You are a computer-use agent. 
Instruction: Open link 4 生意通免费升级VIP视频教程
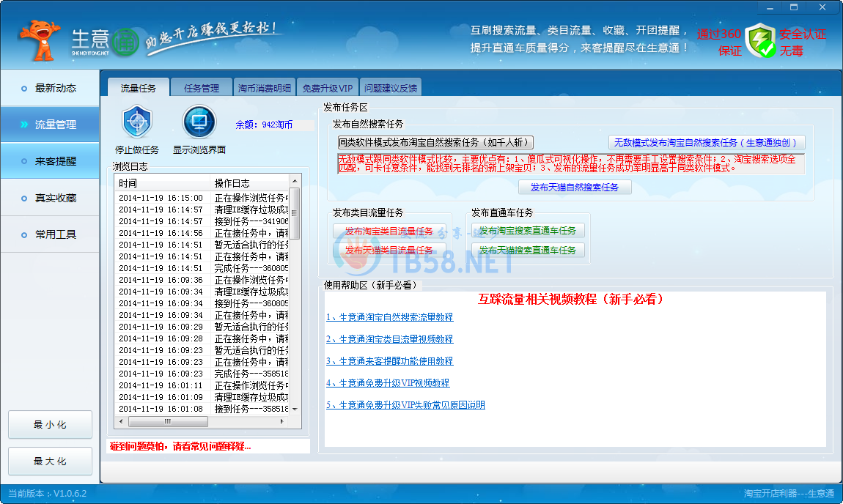(x=388, y=383)
